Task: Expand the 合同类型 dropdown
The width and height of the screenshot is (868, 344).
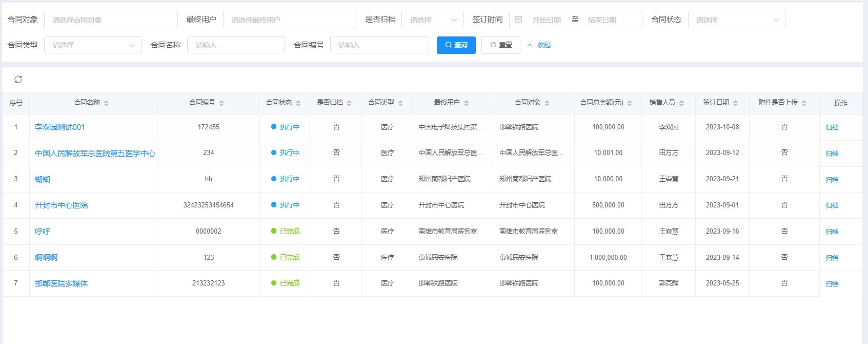Action: [x=93, y=45]
